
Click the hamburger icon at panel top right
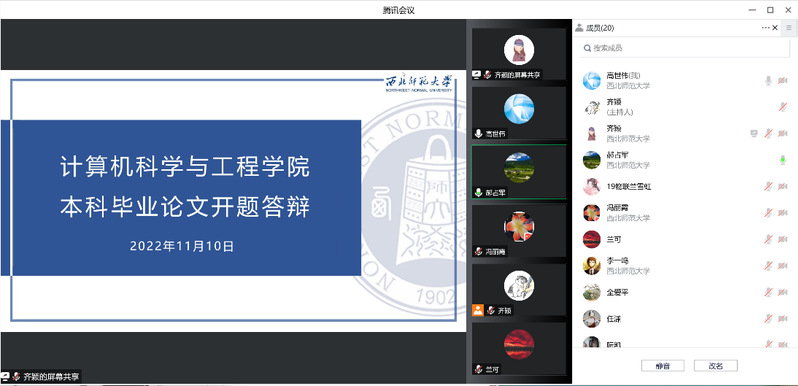pos(789,28)
